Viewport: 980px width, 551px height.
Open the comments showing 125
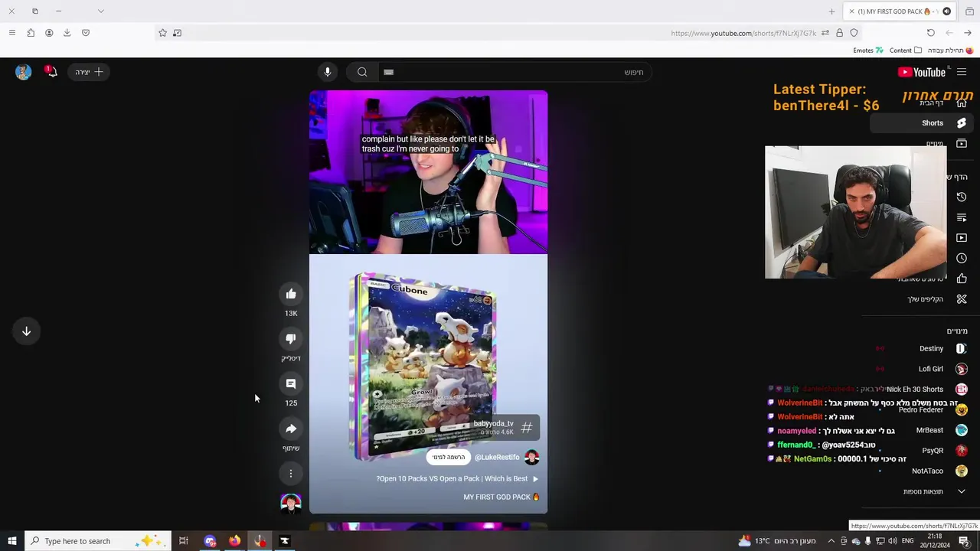click(291, 384)
